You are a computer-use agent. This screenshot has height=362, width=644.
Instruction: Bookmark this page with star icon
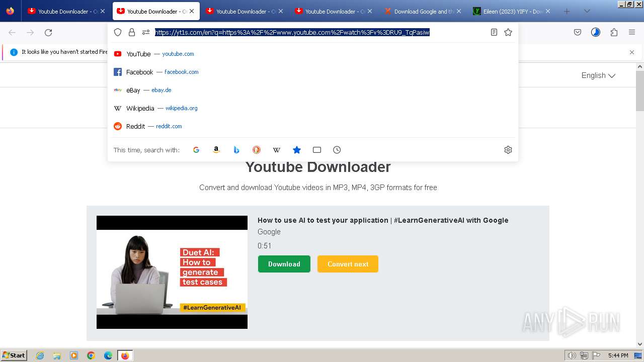pyautogui.click(x=508, y=32)
